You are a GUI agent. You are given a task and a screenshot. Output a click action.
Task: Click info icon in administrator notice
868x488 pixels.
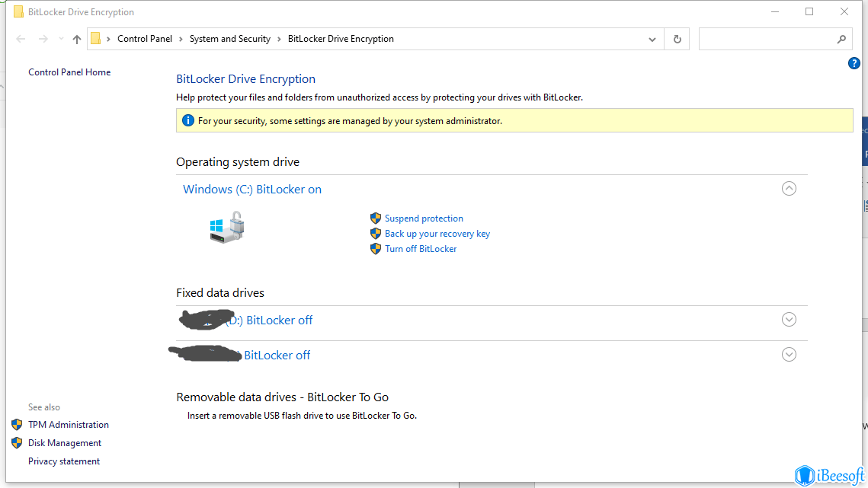click(x=188, y=120)
